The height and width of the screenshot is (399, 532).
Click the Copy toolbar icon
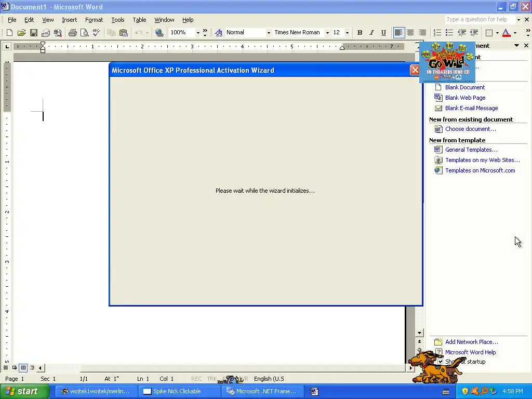(111, 33)
